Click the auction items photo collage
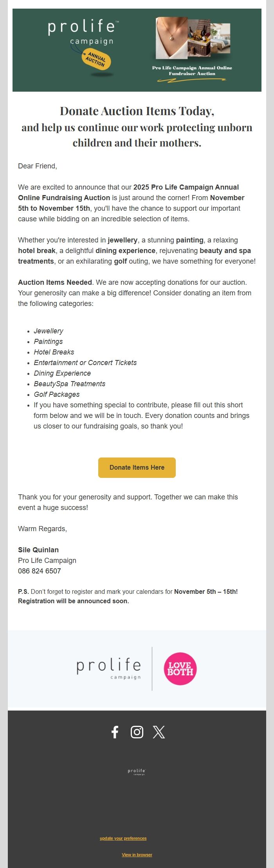The width and height of the screenshot is (274, 868). [x=192, y=38]
